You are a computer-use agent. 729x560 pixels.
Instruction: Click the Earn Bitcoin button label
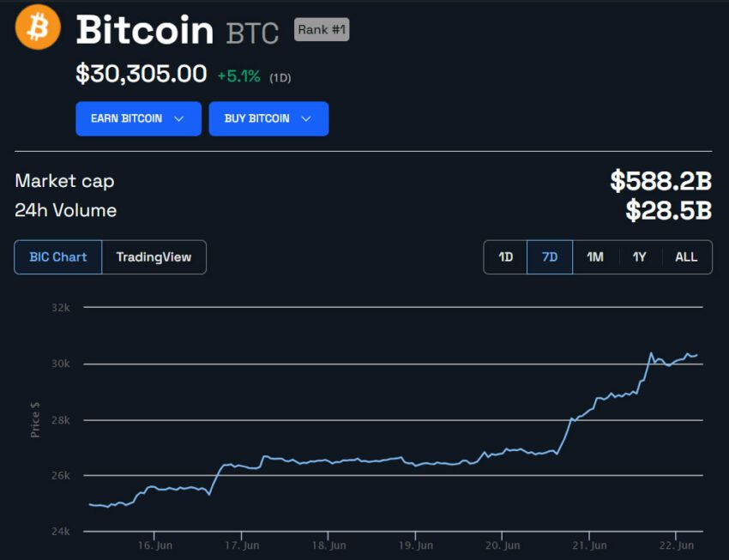coord(126,118)
